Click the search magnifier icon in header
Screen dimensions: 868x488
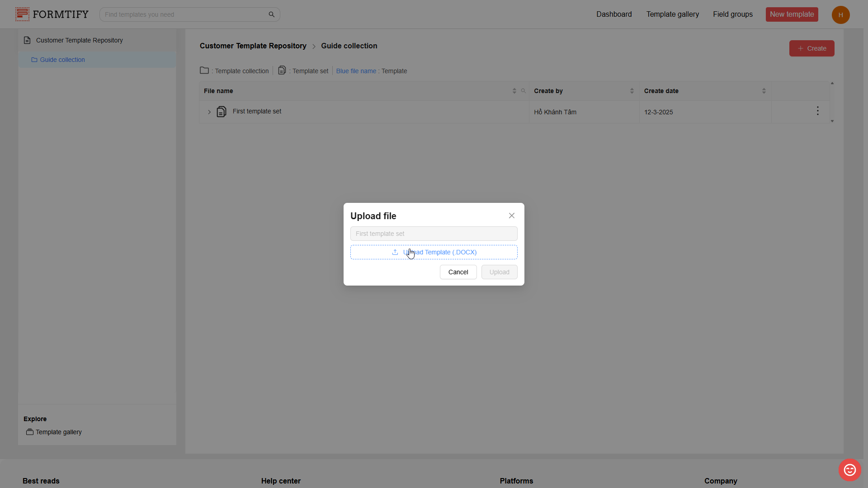click(x=271, y=14)
